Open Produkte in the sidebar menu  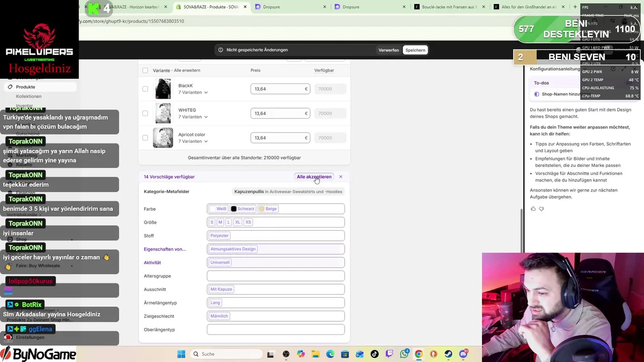point(25,87)
